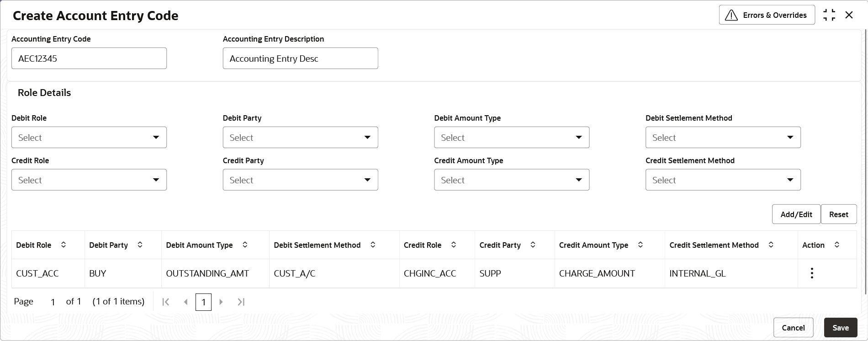
Task: Sort by Credit Settlement Method column
Action: tap(771, 245)
